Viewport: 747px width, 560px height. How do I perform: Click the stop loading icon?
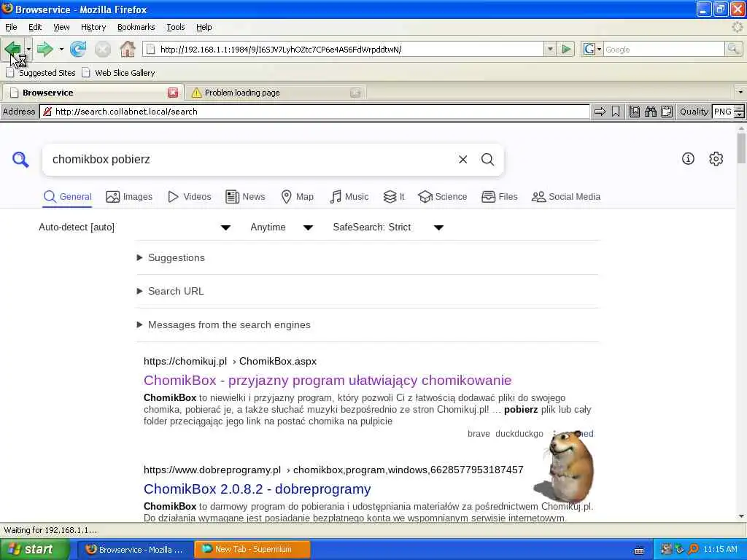pyautogui.click(x=102, y=49)
